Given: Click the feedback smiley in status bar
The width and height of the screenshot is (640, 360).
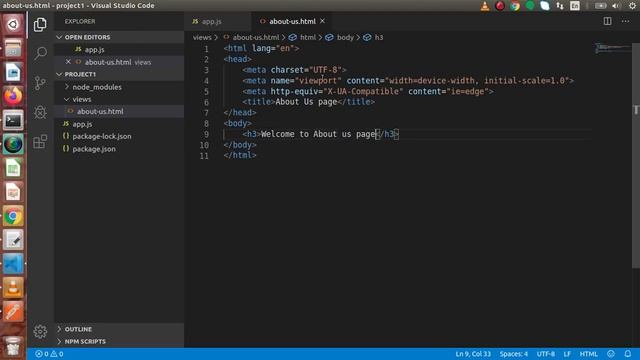Looking at the screenshot, I should pos(611,354).
